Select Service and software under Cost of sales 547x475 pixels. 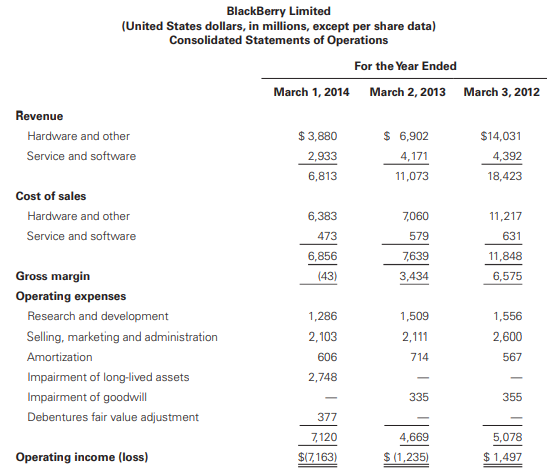81,236
